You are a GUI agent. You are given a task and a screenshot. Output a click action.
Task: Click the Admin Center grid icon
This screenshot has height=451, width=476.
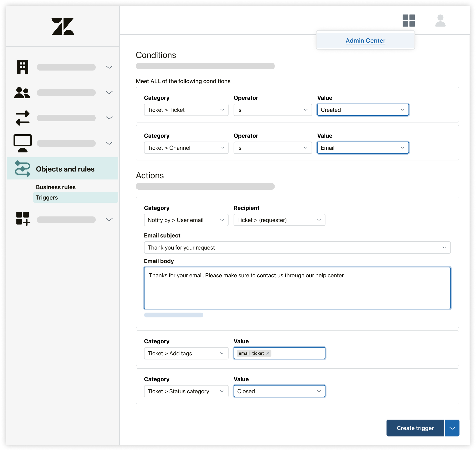[x=408, y=20]
